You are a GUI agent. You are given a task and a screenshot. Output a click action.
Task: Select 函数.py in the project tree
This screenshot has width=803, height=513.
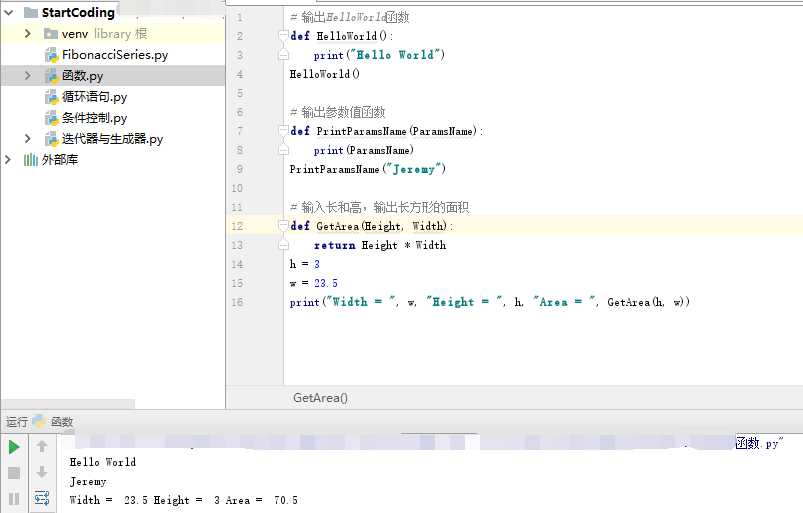coord(82,76)
